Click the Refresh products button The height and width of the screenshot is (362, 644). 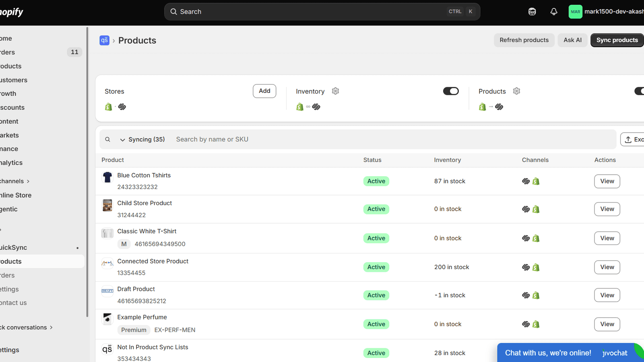pyautogui.click(x=524, y=40)
